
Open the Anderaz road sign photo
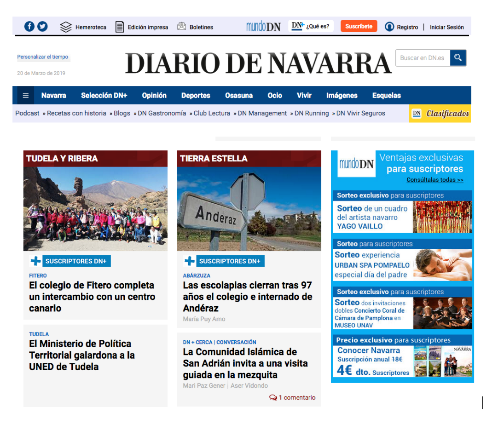pos(249,209)
